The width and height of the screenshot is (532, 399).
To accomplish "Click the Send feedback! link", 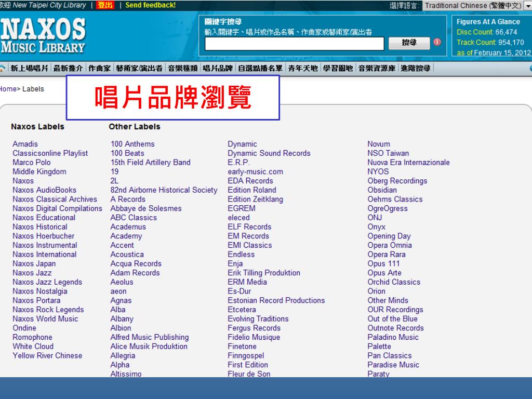I will click(x=150, y=5).
